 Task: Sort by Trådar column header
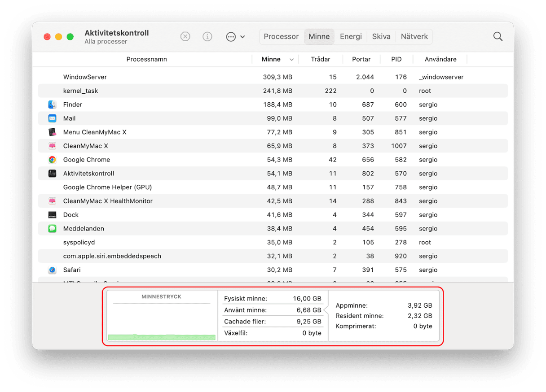point(321,59)
